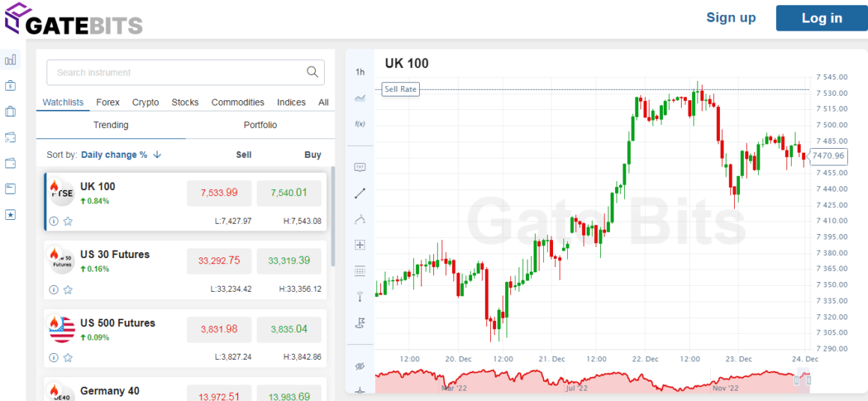Viewport: 868px width, 401px height.
Task: Open the Daily change % sort dropdown
Action: (x=121, y=155)
